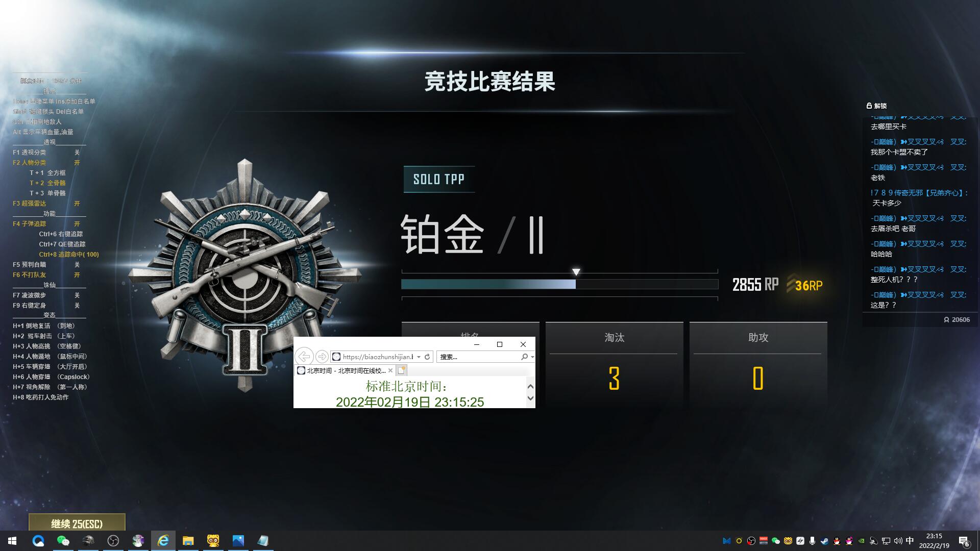Click the Steam icon in system tray

(x=824, y=541)
